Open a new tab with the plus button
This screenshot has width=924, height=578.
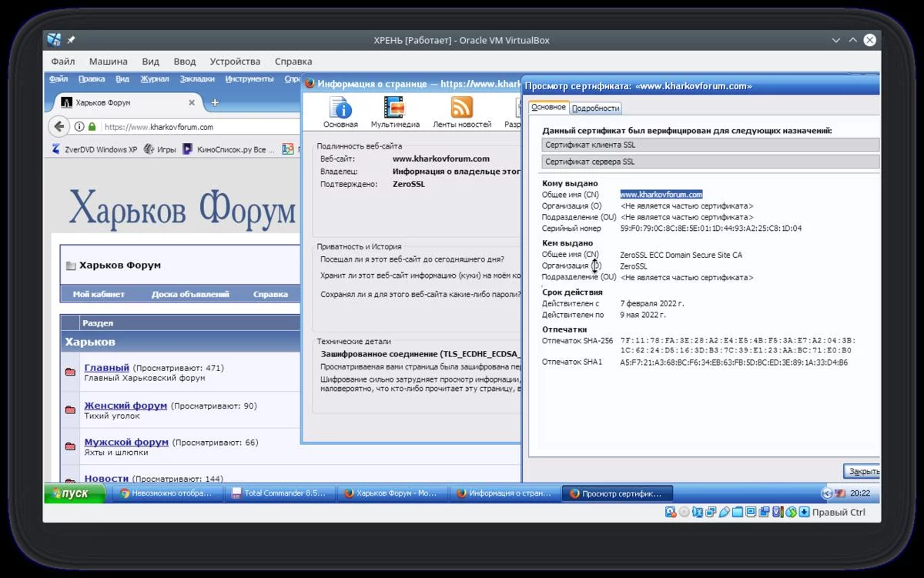point(215,102)
